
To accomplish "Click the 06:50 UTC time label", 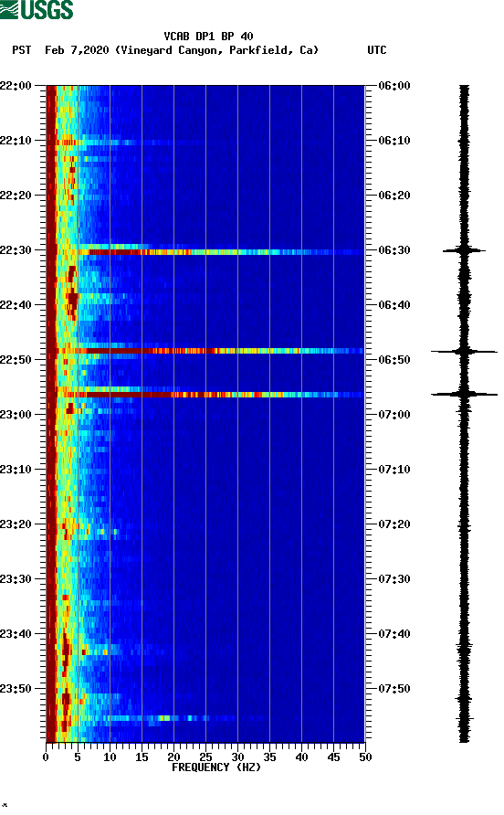I will click(x=394, y=360).
